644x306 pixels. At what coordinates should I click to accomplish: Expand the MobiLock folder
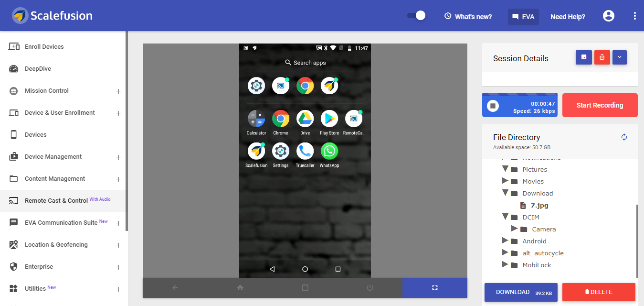[x=505, y=264]
